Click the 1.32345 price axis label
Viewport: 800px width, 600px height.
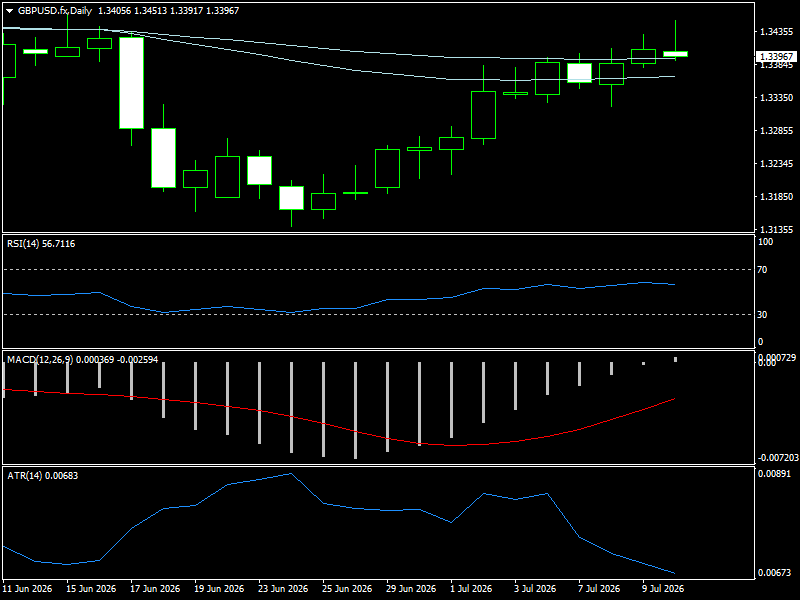click(777, 164)
